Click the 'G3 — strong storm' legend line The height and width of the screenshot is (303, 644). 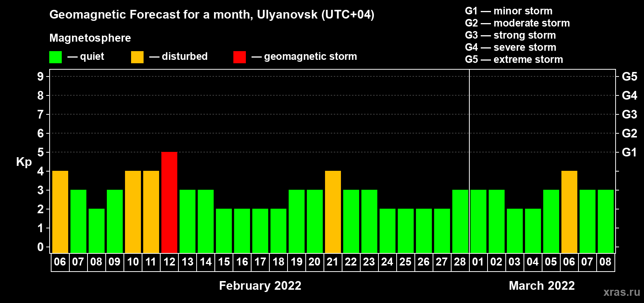pos(510,35)
